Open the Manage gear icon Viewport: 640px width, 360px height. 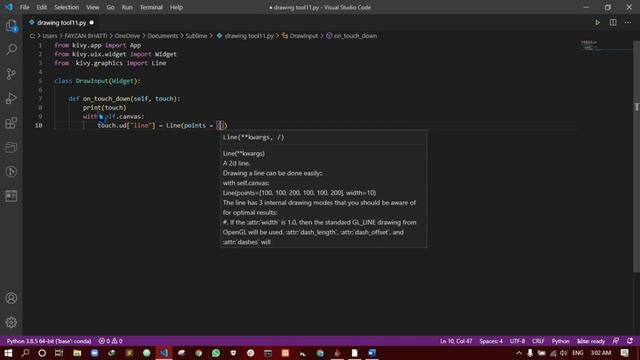(11, 322)
